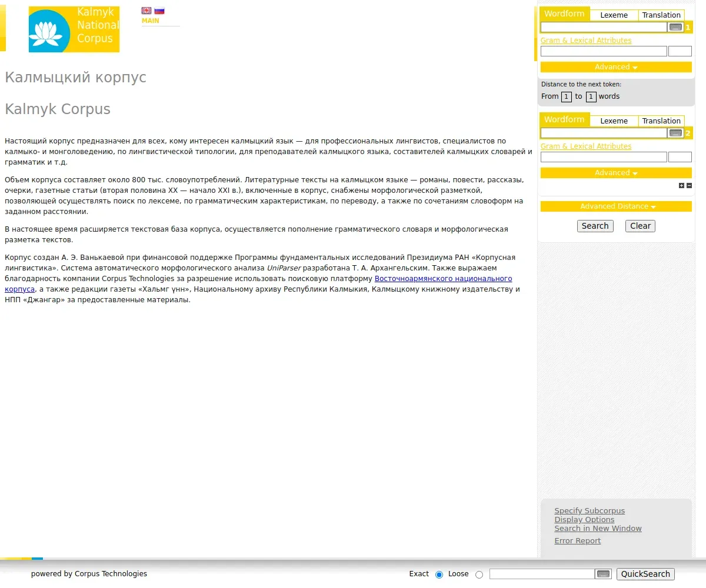
Task: Expand the Advanced Distance section
Action: pyautogui.click(x=616, y=206)
